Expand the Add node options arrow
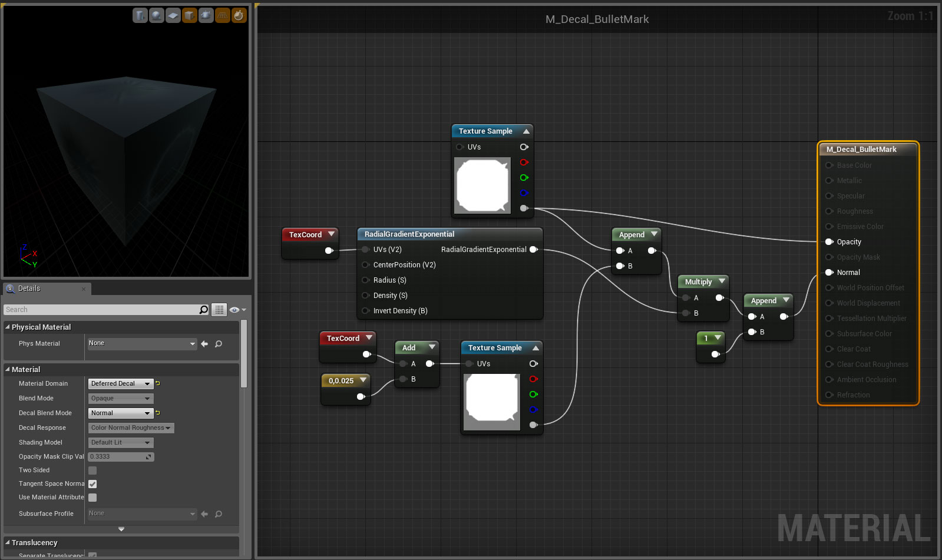 pyautogui.click(x=432, y=347)
